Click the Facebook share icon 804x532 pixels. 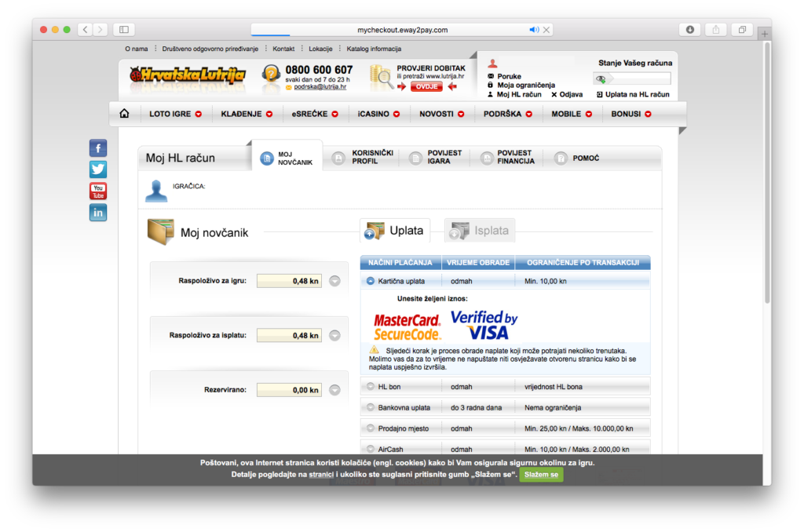[98, 148]
